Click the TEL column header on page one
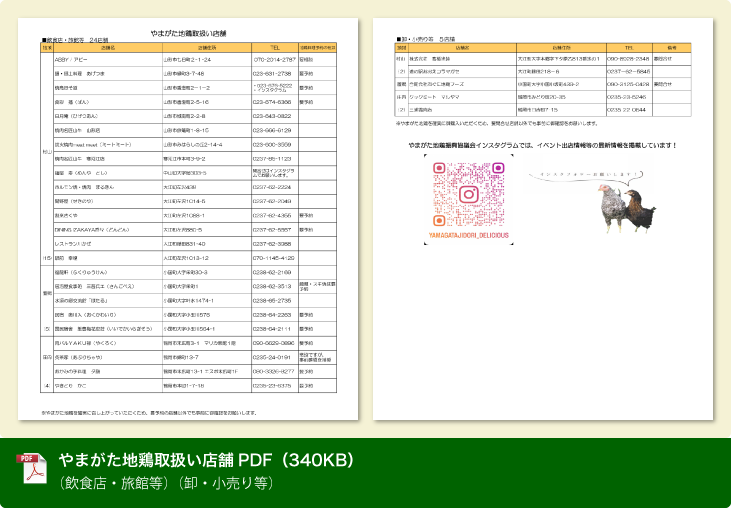The image size is (731, 508). [x=275, y=48]
